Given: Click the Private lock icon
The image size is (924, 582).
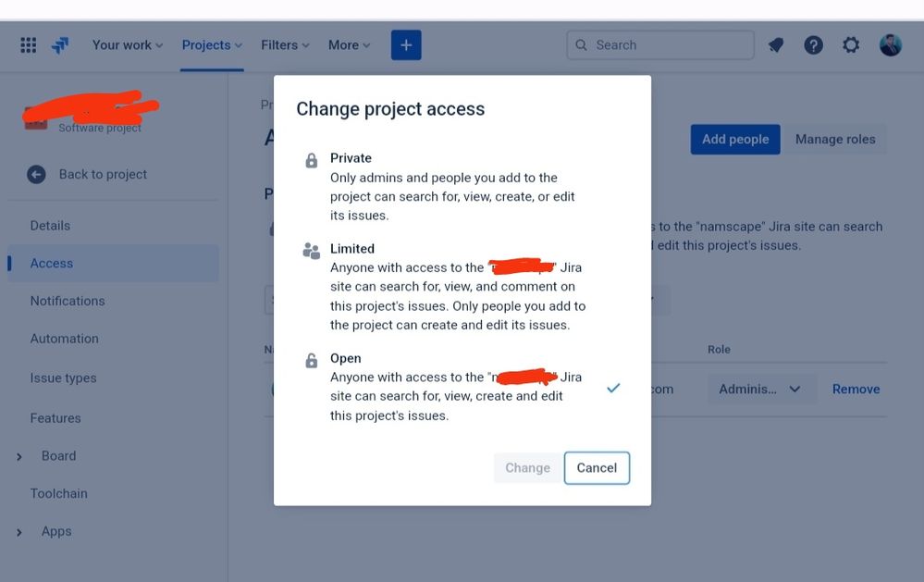Looking at the screenshot, I should click(x=311, y=160).
